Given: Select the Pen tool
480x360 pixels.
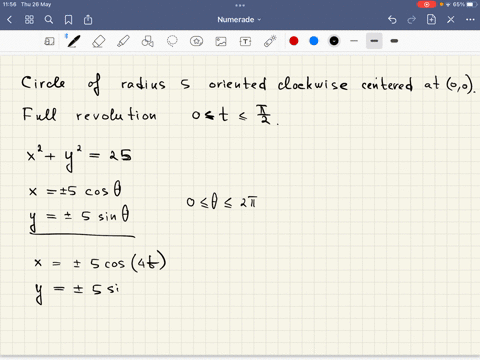Looking at the screenshot, I should tap(73, 41).
